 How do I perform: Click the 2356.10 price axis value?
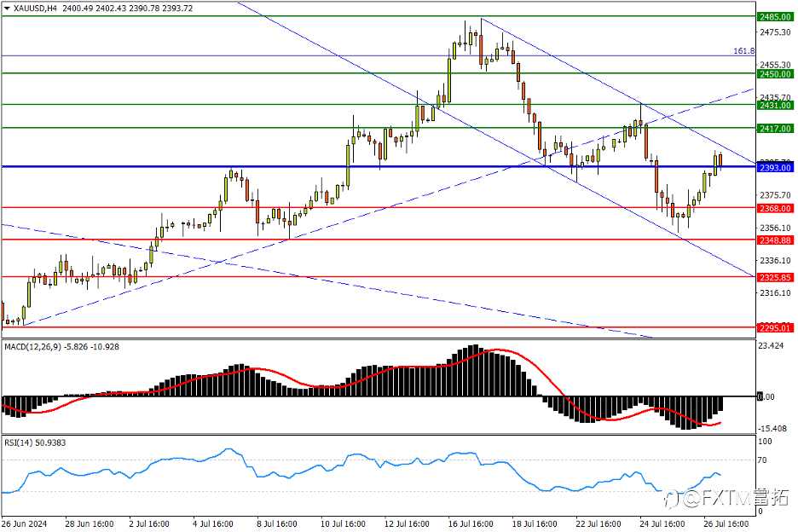[x=775, y=228]
